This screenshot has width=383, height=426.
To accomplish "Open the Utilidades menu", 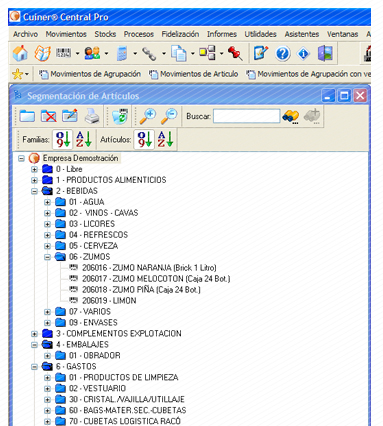I will (x=261, y=34).
